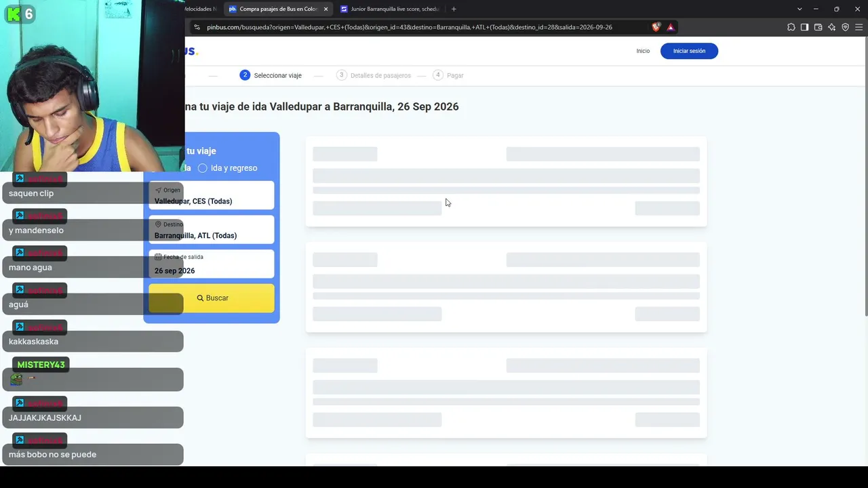Open a new browser tab
Screen dimensions: 868x488
pyautogui.click(x=454, y=9)
